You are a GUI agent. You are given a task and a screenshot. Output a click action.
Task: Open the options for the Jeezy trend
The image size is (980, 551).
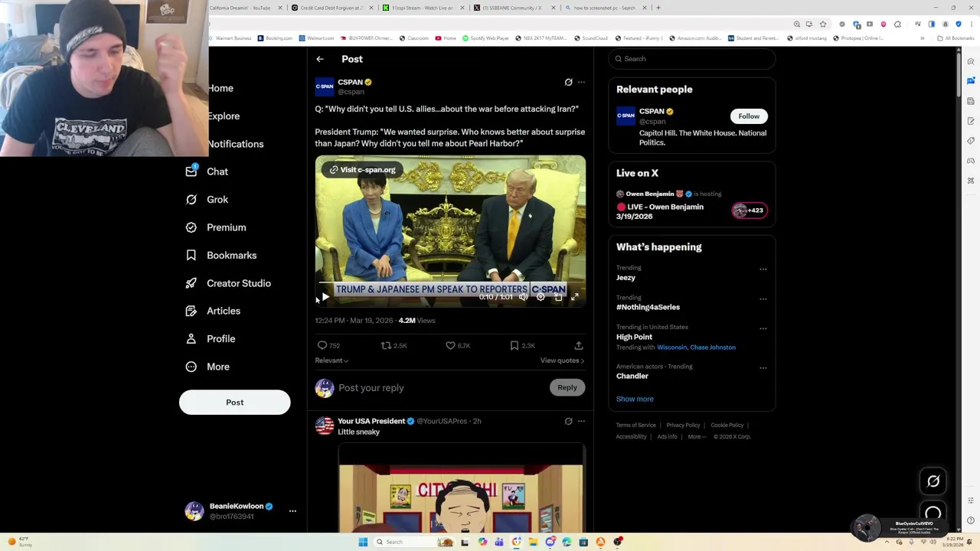point(763,269)
